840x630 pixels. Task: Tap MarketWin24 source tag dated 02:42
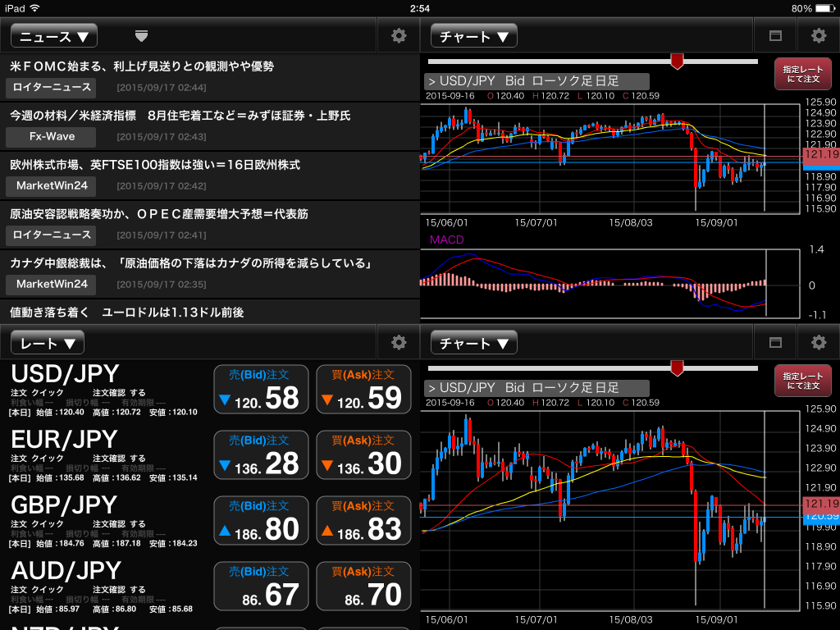click(x=51, y=186)
